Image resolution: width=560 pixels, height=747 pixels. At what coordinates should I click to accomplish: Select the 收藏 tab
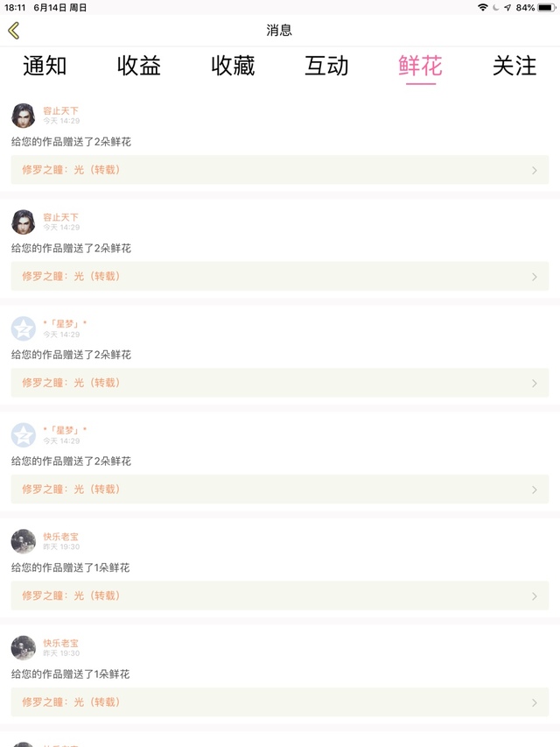coord(233,66)
